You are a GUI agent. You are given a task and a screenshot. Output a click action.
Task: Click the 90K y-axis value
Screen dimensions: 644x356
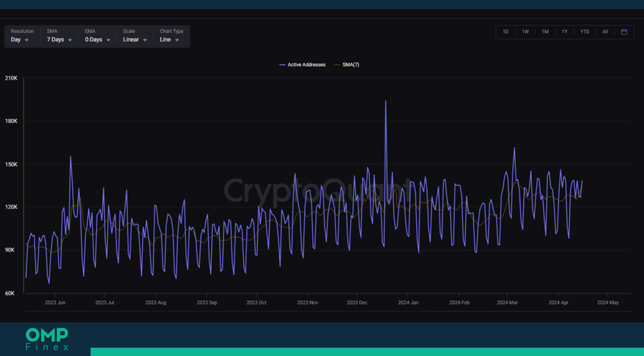point(10,250)
